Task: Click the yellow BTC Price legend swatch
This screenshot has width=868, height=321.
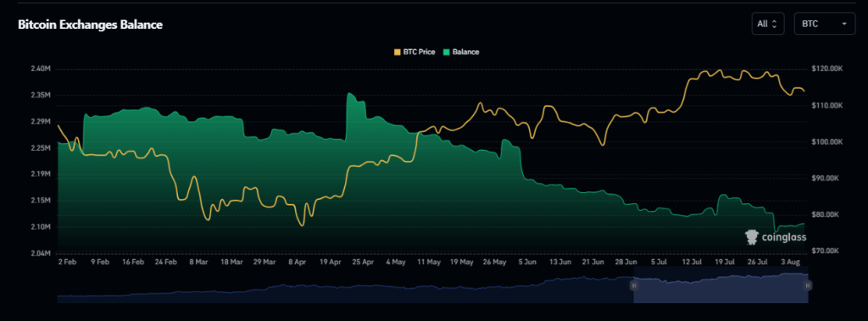Action: (x=397, y=52)
